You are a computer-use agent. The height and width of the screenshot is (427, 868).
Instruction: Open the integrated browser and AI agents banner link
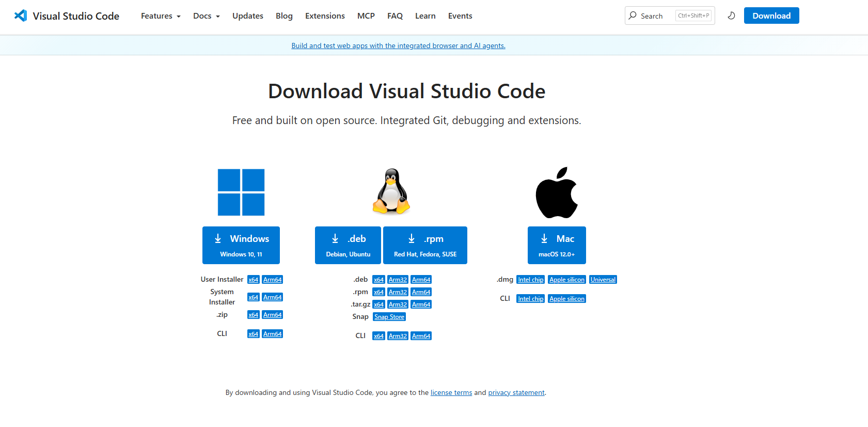click(398, 45)
